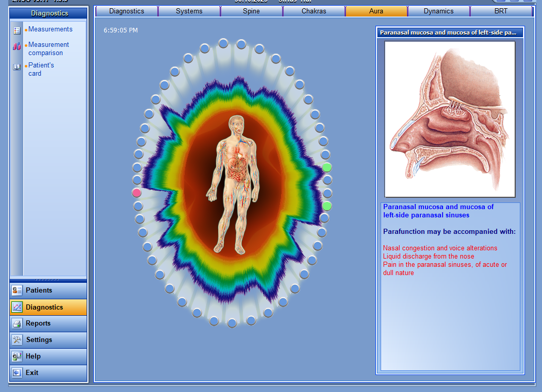
Task: Open the Dynamics tab
Action: point(439,11)
